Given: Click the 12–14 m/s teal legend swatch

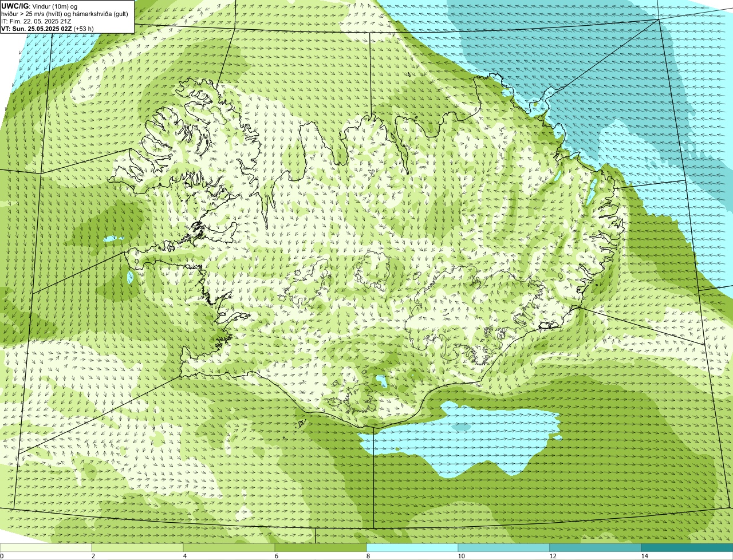Looking at the screenshot, I should [x=596, y=547].
